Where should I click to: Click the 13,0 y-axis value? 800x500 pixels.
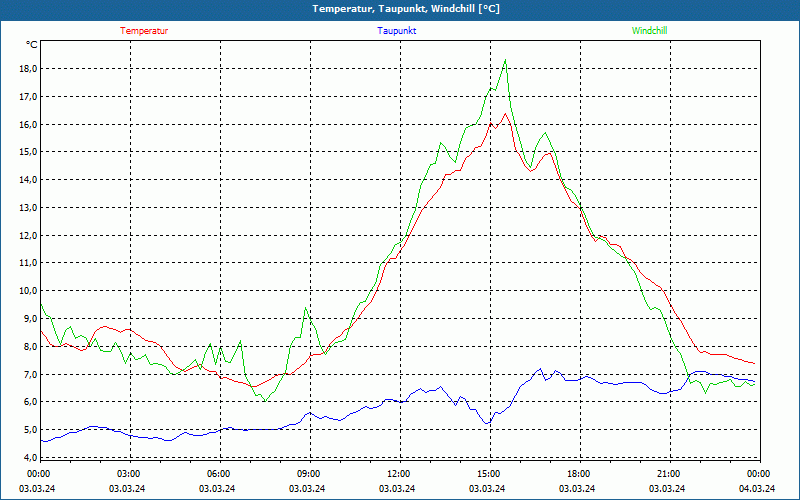tap(28, 208)
